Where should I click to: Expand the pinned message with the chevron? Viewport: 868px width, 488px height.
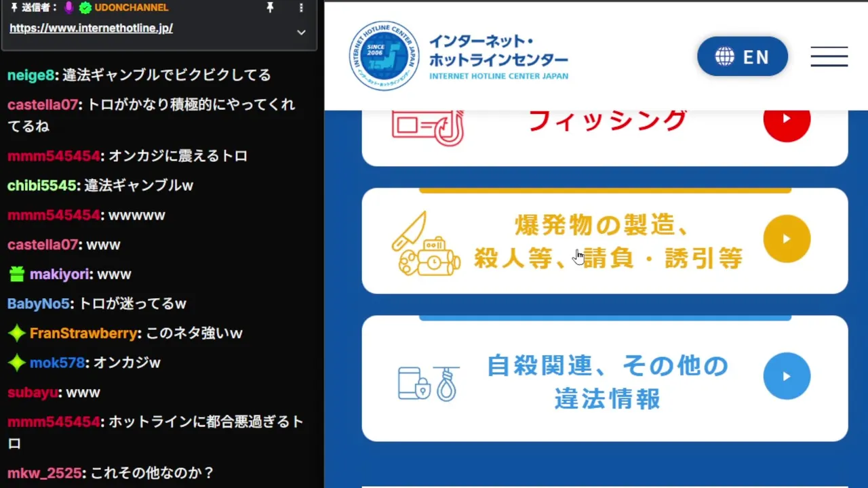pyautogui.click(x=301, y=32)
